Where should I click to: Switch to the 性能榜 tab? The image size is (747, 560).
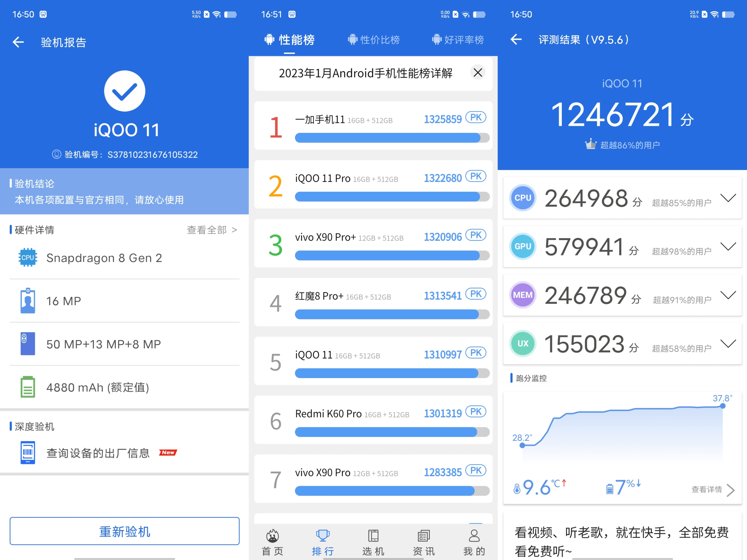point(289,40)
